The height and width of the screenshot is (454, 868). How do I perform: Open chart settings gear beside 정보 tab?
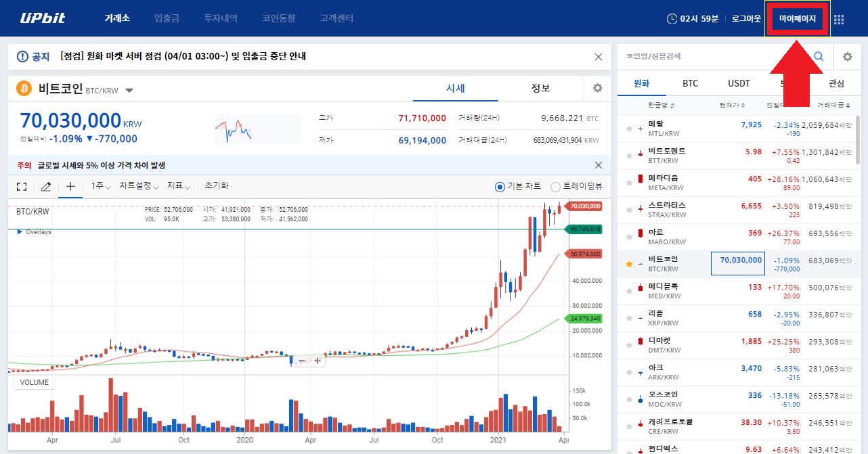[597, 88]
